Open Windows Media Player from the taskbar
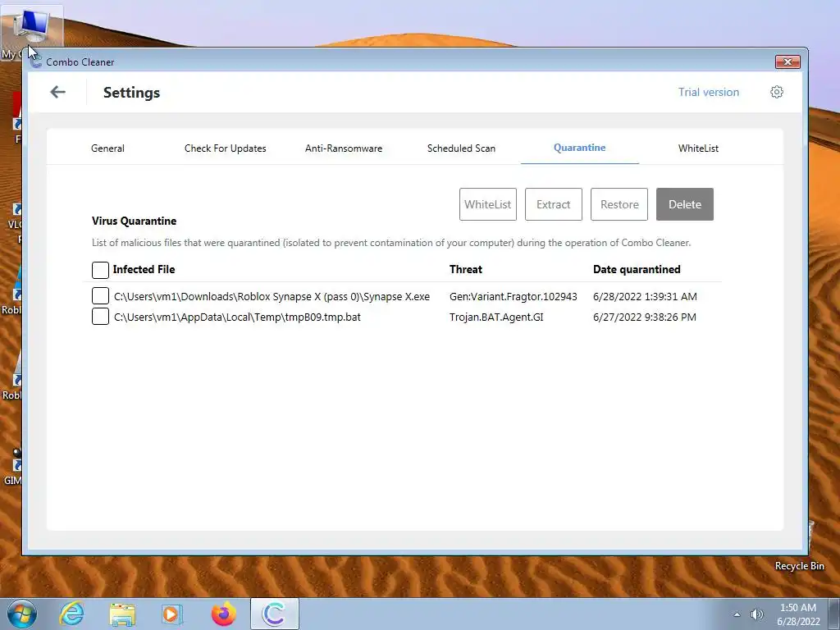The width and height of the screenshot is (840, 630). pos(172,614)
